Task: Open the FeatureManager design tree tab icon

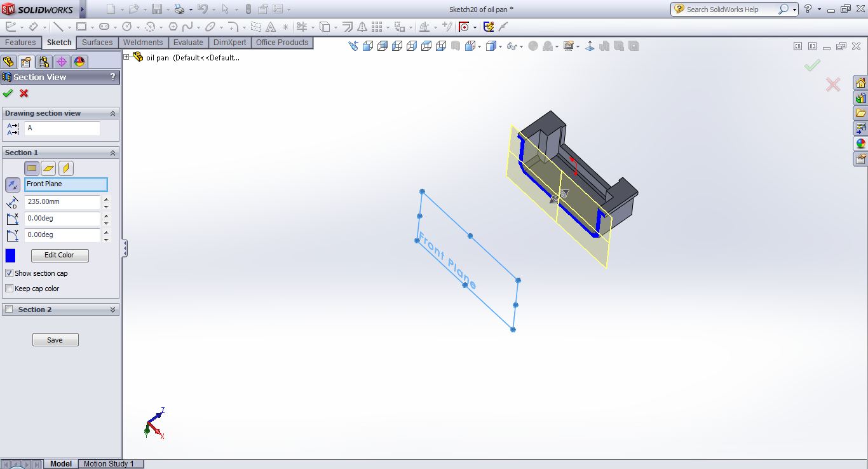Action: 8,62
